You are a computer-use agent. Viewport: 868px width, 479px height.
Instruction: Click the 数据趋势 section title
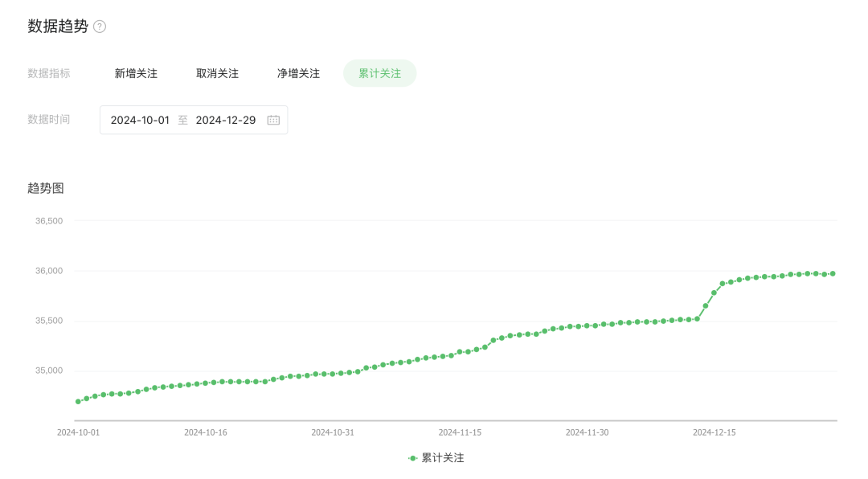tap(58, 27)
